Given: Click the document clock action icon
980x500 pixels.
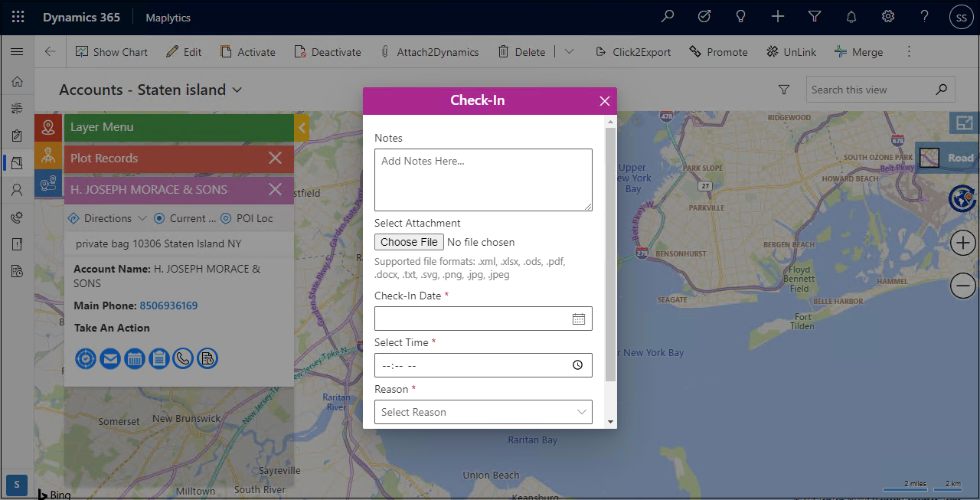Looking at the screenshot, I should 207,358.
